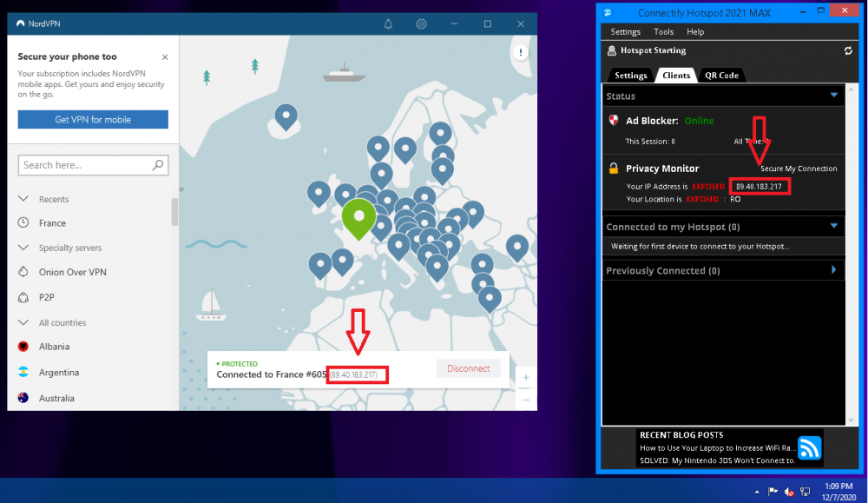Click the Connectify refresh icon

point(848,51)
